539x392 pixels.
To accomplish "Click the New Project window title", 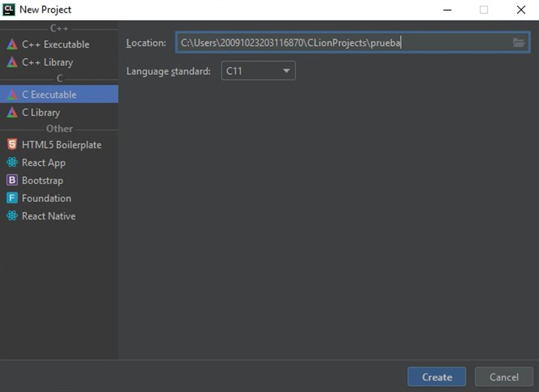I will 45,10.
